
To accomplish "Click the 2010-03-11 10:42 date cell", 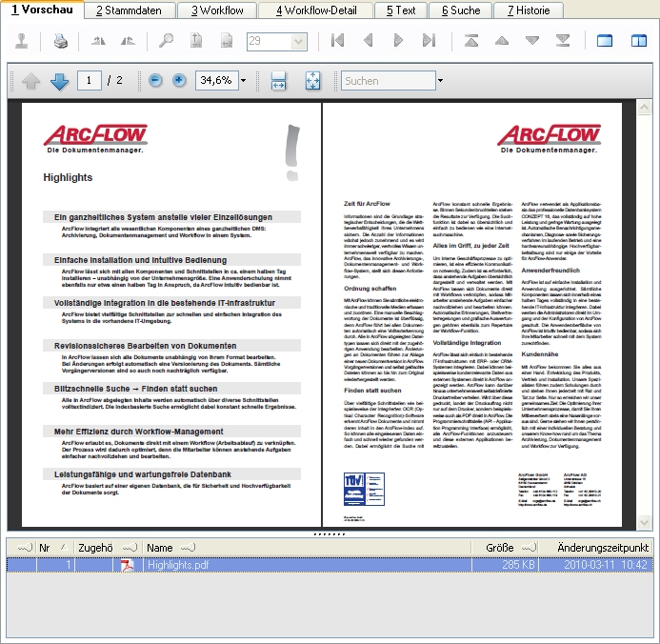I will pyautogui.click(x=596, y=565).
